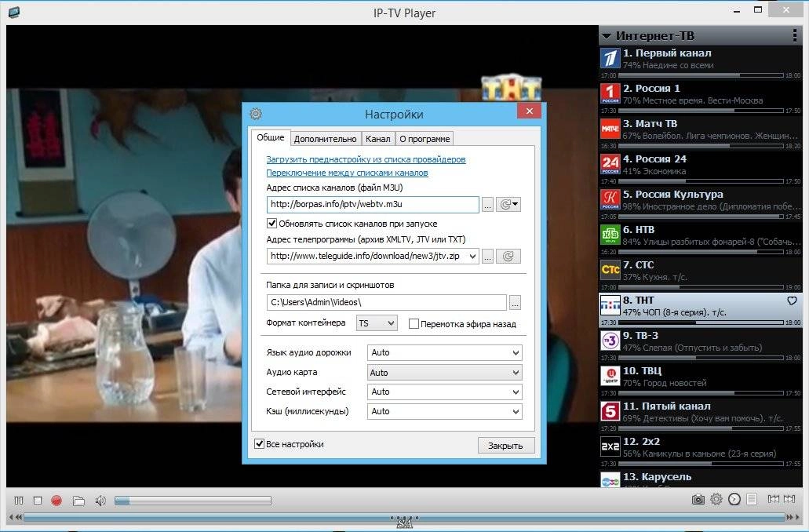Click the IP-TV Player title bar icon
The height and width of the screenshot is (532, 809).
[x=14, y=12]
